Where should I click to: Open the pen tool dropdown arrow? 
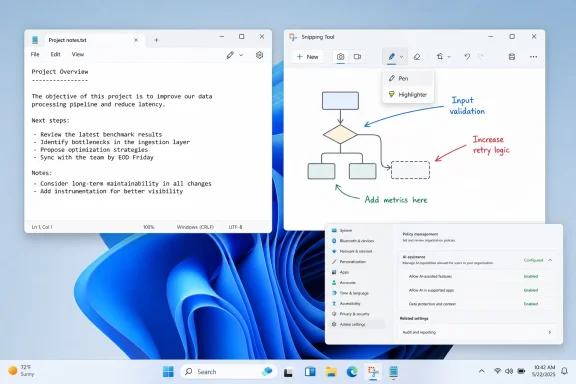402,57
